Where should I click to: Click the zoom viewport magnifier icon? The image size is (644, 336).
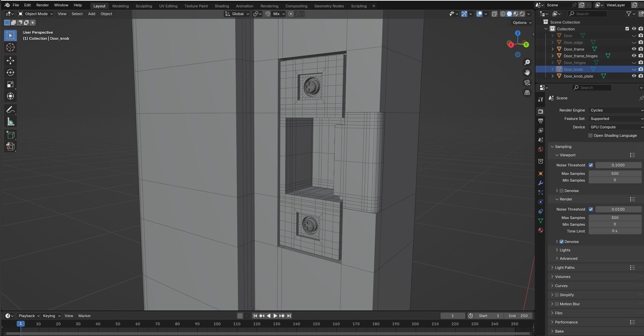coord(527,62)
